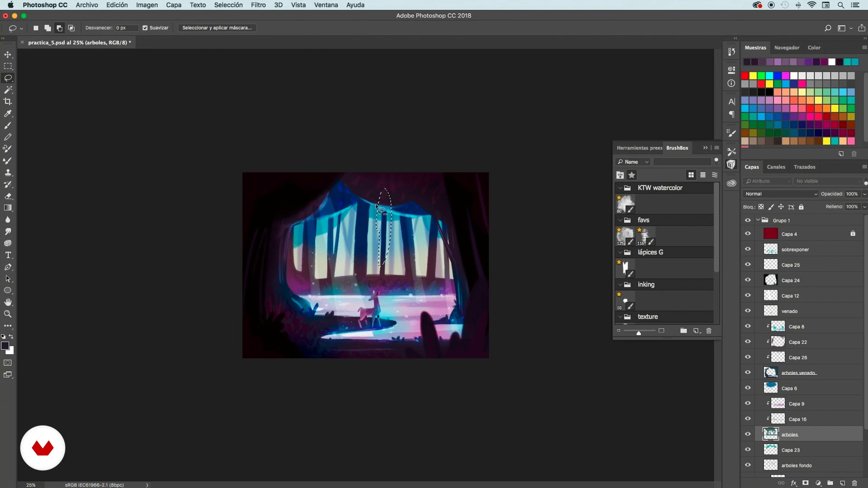Open the Filtro menu
This screenshot has width=868, height=488.
pos(258,5)
